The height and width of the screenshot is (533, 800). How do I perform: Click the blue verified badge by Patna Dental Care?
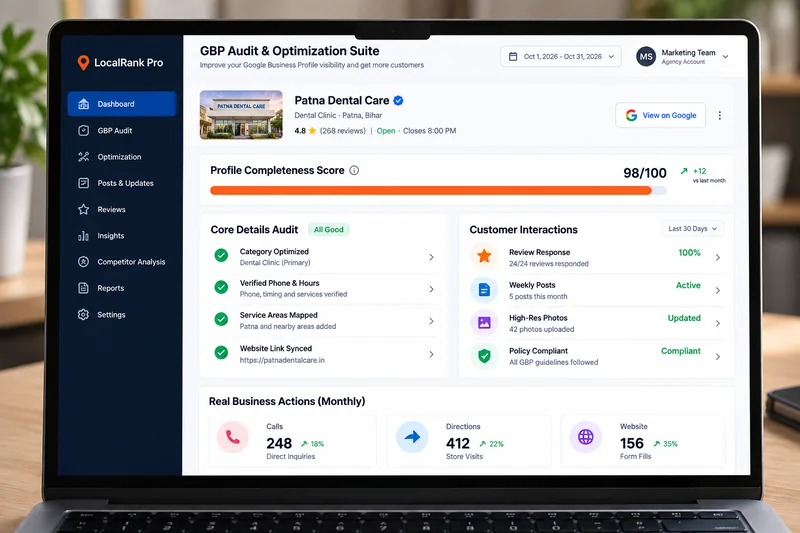(x=398, y=100)
